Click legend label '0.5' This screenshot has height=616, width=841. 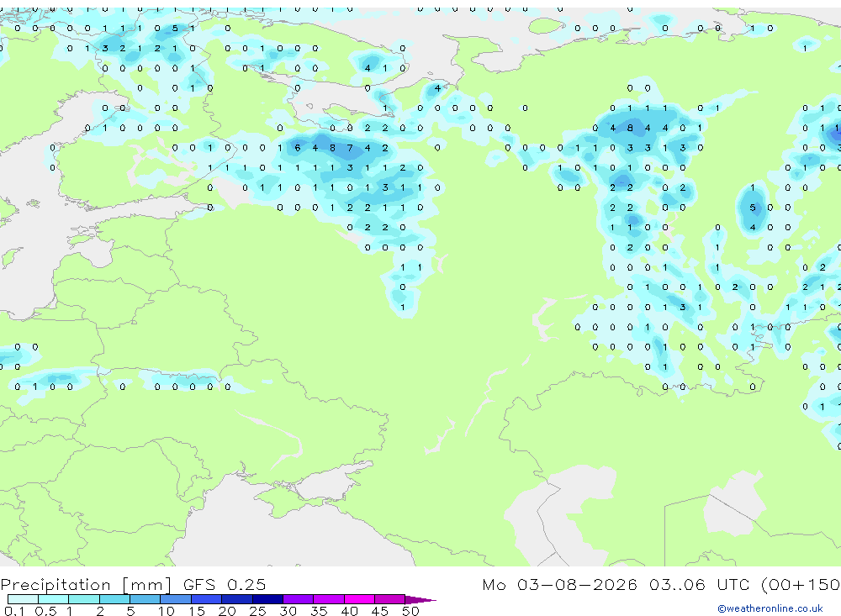tap(45, 611)
